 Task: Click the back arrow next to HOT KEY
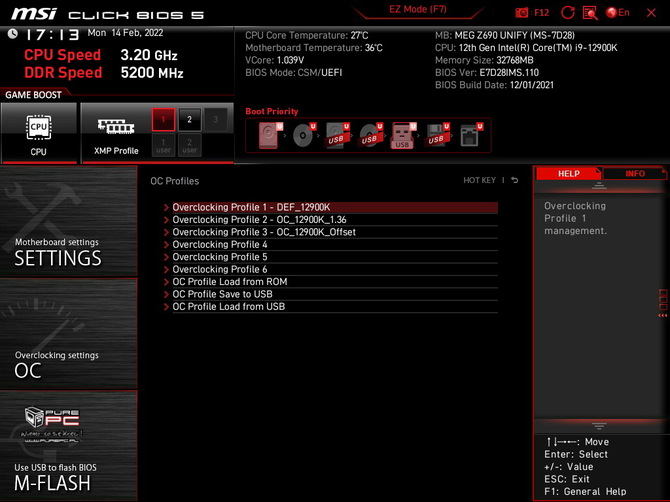[515, 180]
